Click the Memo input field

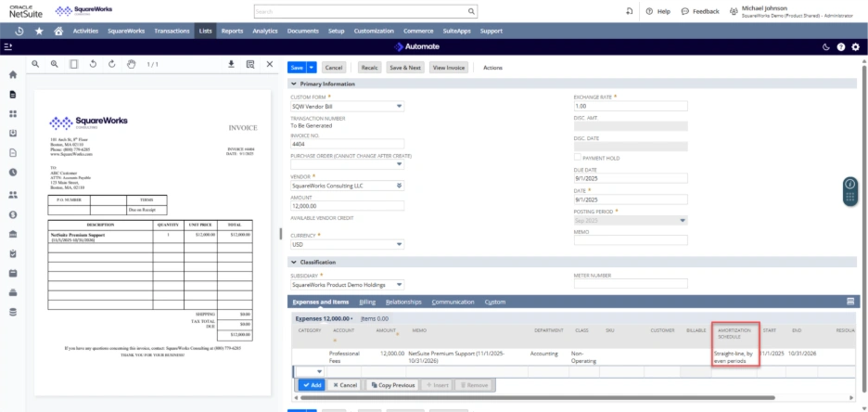pyautogui.click(x=631, y=240)
